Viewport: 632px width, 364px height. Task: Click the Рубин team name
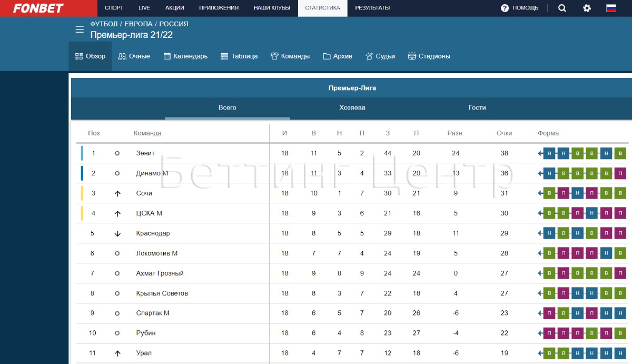pyautogui.click(x=146, y=333)
